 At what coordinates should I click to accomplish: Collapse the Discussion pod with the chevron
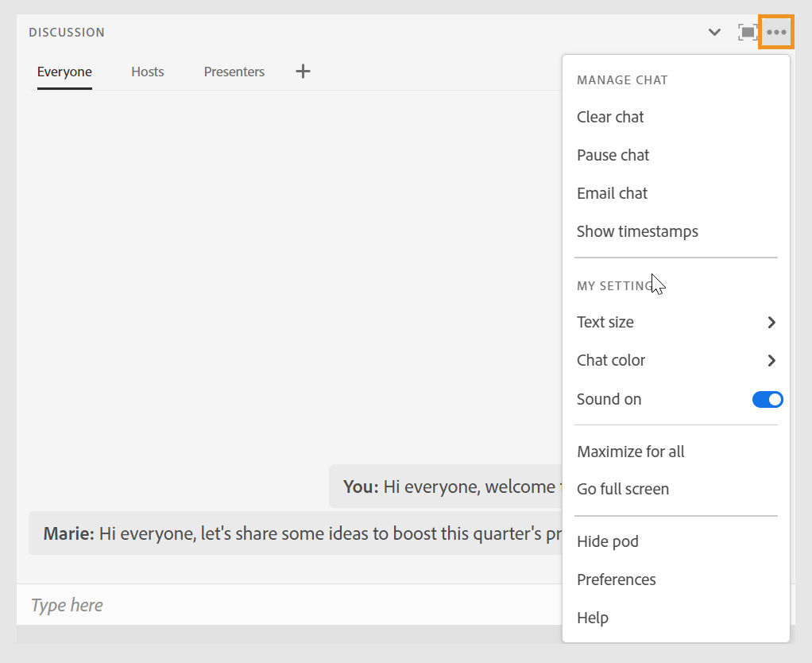click(713, 33)
